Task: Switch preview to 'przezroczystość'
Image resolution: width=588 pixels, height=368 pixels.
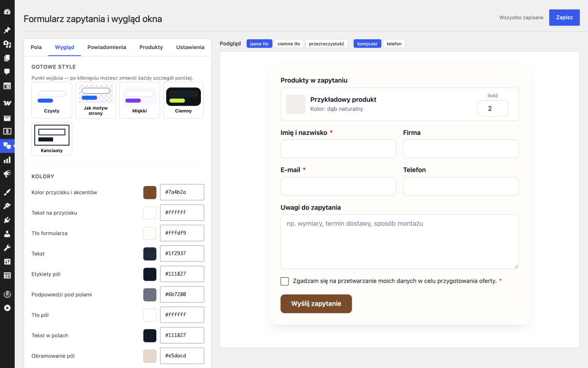Action: point(327,44)
